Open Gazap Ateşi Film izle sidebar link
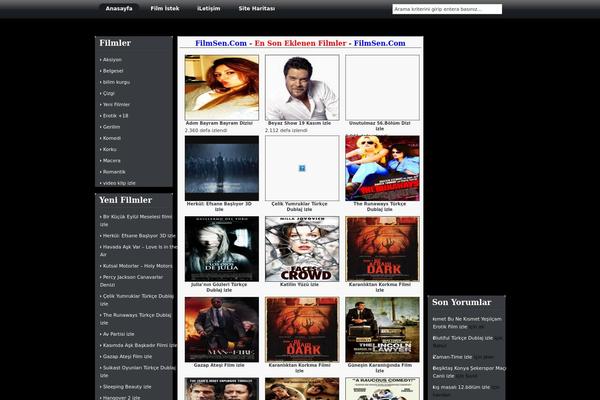Screen dimensions: 600x400 pyautogui.click(x=127, y=356)
